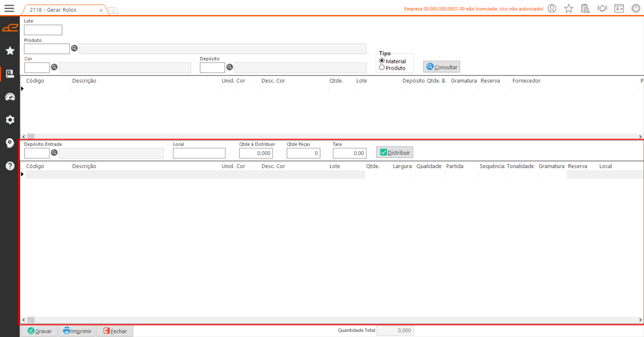Open settings gear in sidebar
This screenshot has width=644, height=337.
(x=10, y=120)
